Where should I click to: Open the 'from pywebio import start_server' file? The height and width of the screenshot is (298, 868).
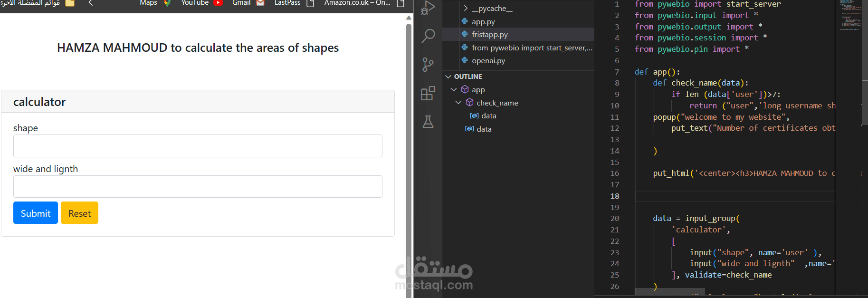click(532, 48)
